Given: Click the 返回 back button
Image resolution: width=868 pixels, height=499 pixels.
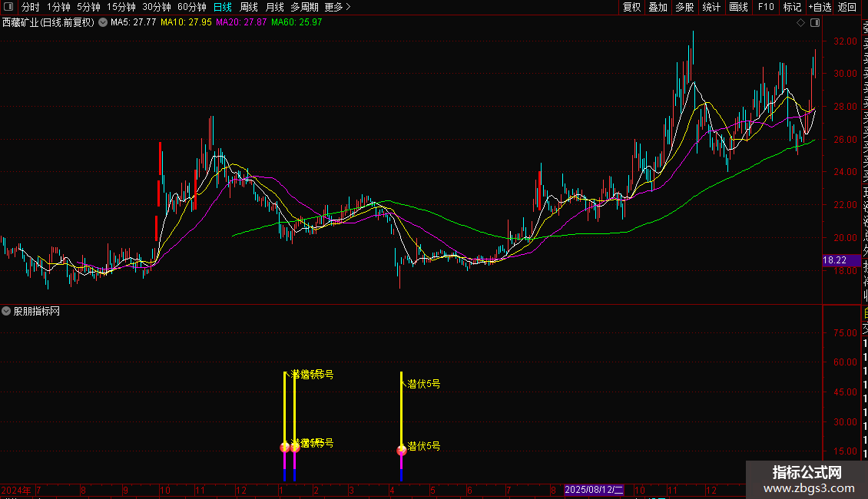Looking at the screenshot, I should tap(847, 7).
